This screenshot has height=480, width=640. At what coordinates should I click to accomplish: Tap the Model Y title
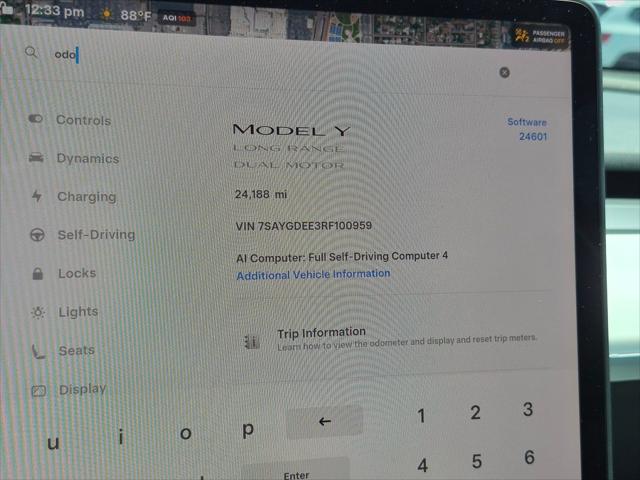[x=291, y=130]
